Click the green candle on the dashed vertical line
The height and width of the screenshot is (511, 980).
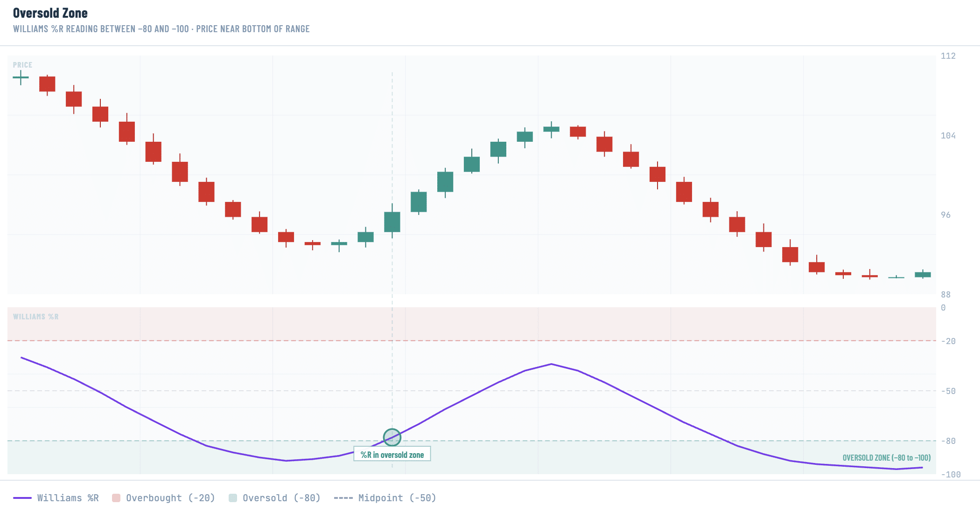click(x=392, y=222)
